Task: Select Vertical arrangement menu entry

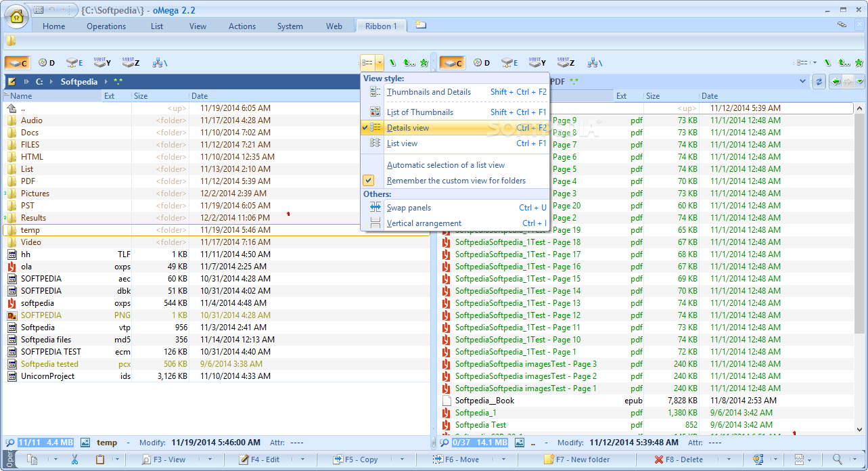Action: click(455, 223)
